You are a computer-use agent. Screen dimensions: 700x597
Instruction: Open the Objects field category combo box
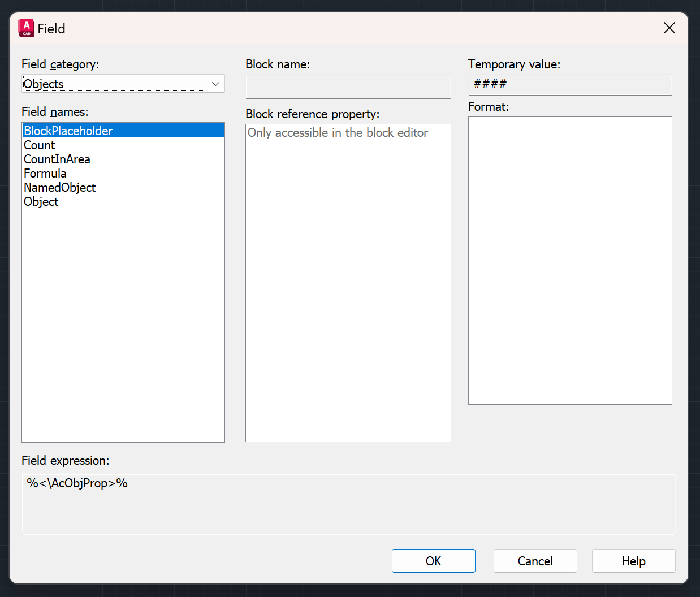(113, 84)
